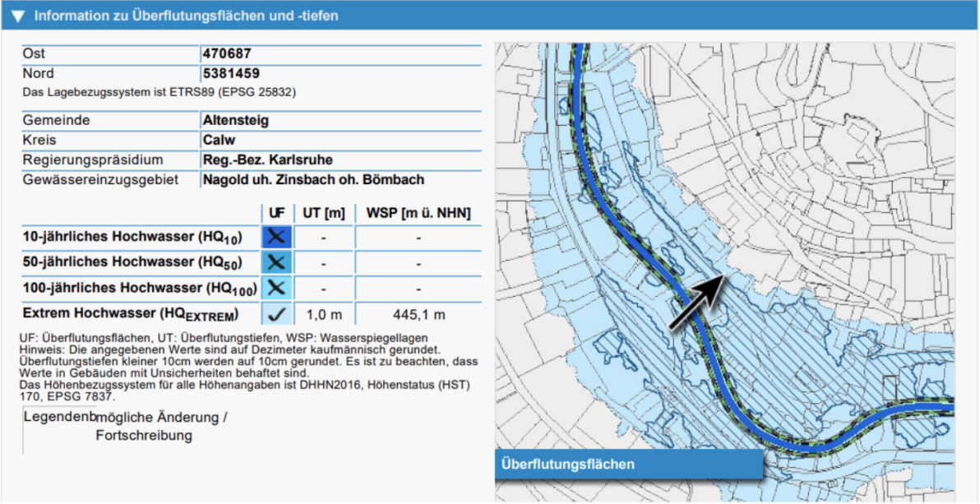Click the panel header title text

point(186,16)
